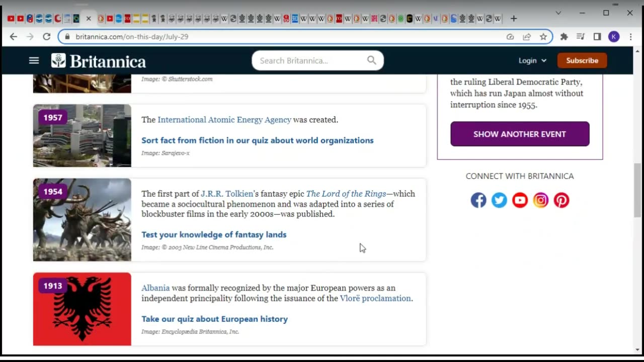Image resolution: width=644 pixels, height=362 pixels.
Task: Open the Vlorë proclamation link
Action: pos(375,298)
